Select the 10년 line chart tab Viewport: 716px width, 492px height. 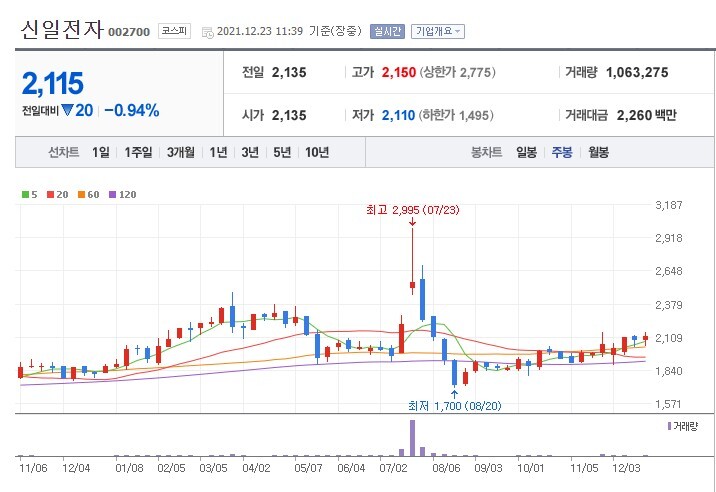(317, 152)
